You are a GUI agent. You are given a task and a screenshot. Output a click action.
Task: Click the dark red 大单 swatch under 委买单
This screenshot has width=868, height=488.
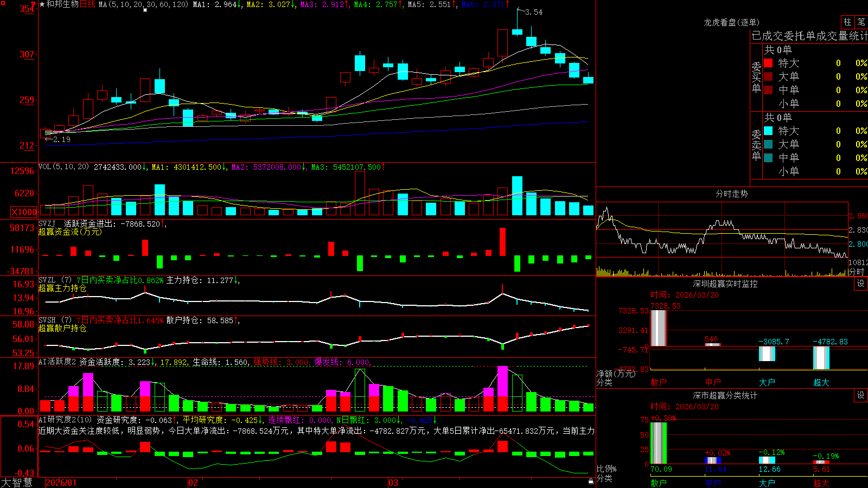768,76
